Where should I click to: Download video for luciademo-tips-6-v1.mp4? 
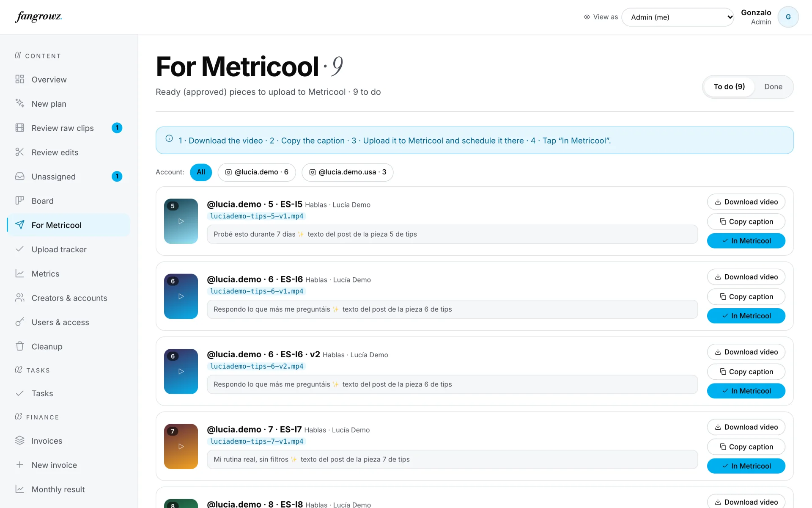pyautogui.click(x=746, y=277)
